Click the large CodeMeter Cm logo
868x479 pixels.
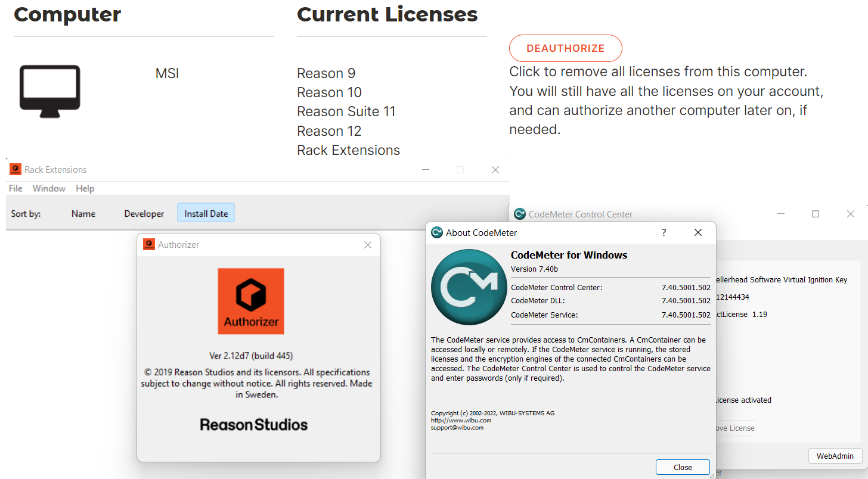469,287
